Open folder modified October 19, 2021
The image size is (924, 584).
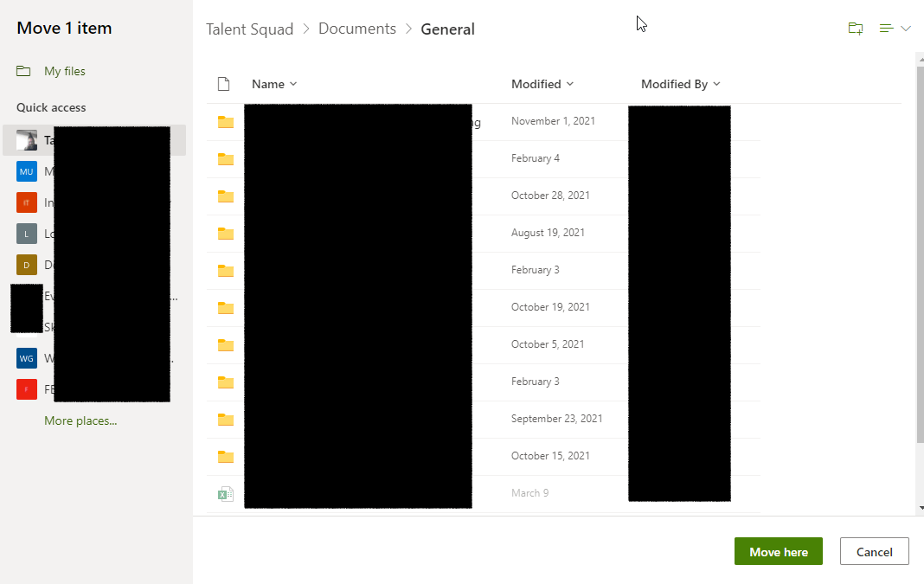click(x=226, y=308)
